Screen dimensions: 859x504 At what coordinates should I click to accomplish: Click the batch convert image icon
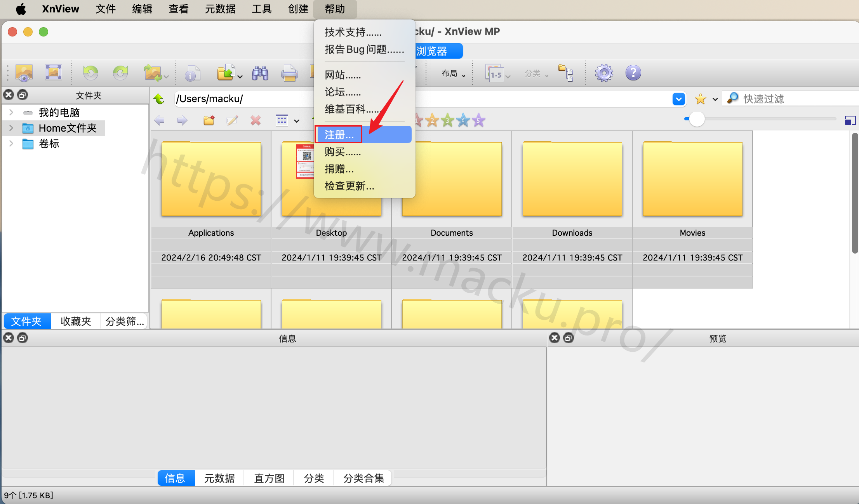coord(153,73)
